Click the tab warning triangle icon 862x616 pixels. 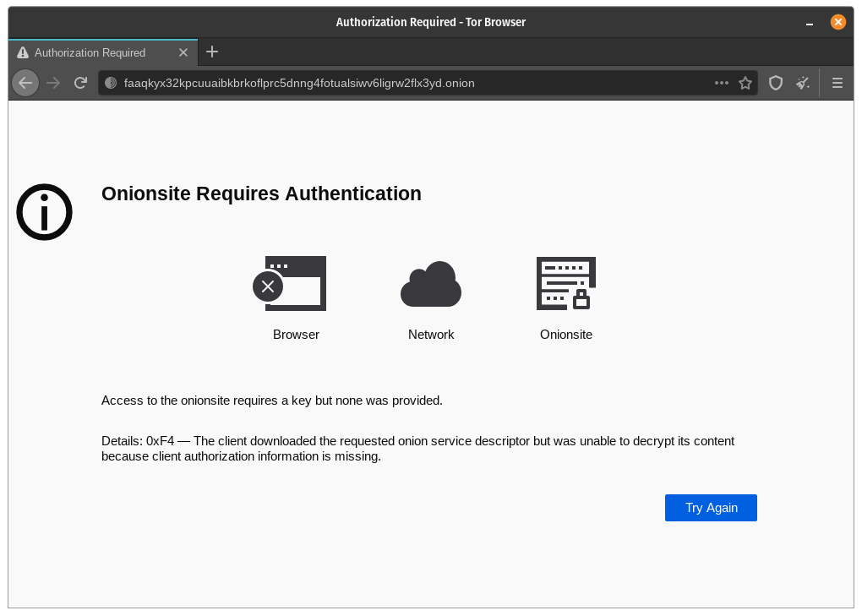click(x=23, y=52)
